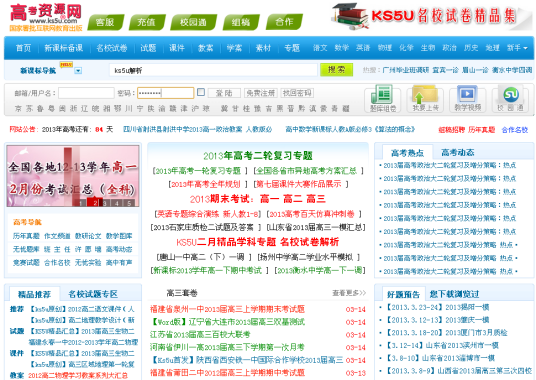Open the 2013年高考全年规划 link
Screen dimensions: 536x380
(x=205, y=184)
